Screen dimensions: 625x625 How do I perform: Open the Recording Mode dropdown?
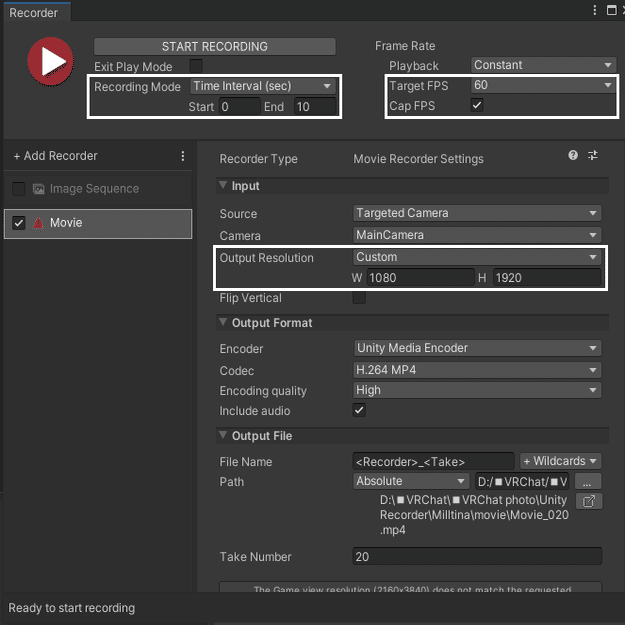point(263,86)
